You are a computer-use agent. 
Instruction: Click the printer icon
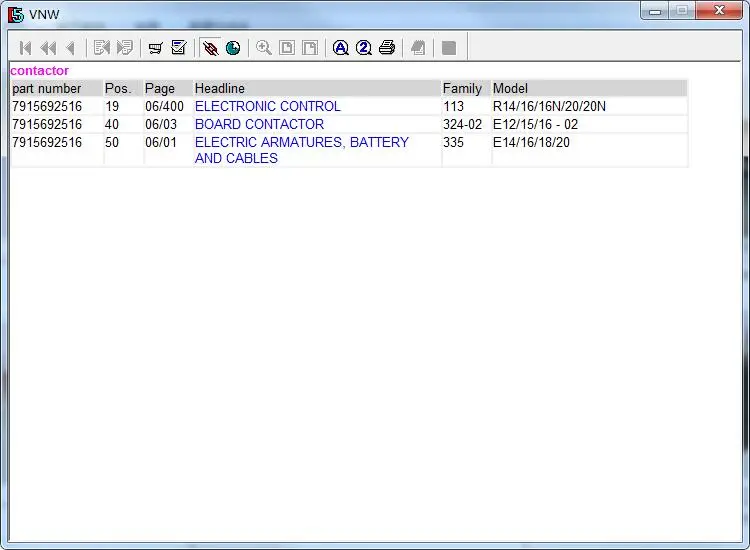tap(387, 48)
